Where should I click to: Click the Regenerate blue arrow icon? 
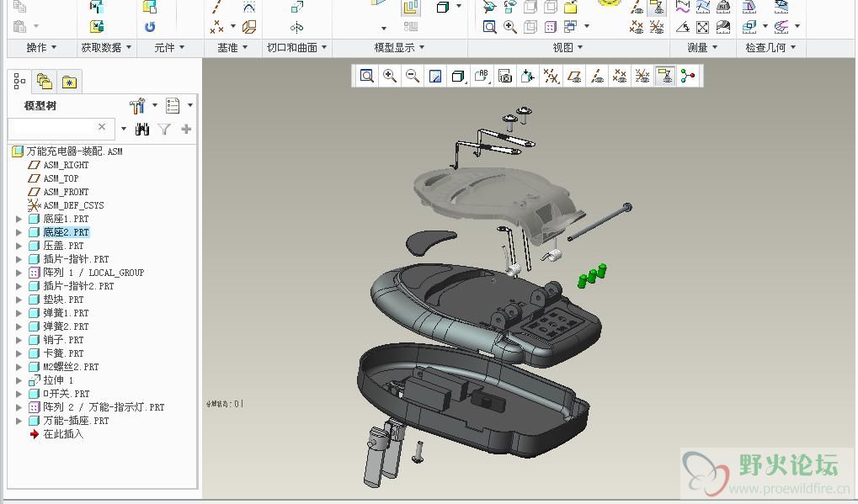tap(149, 26)
